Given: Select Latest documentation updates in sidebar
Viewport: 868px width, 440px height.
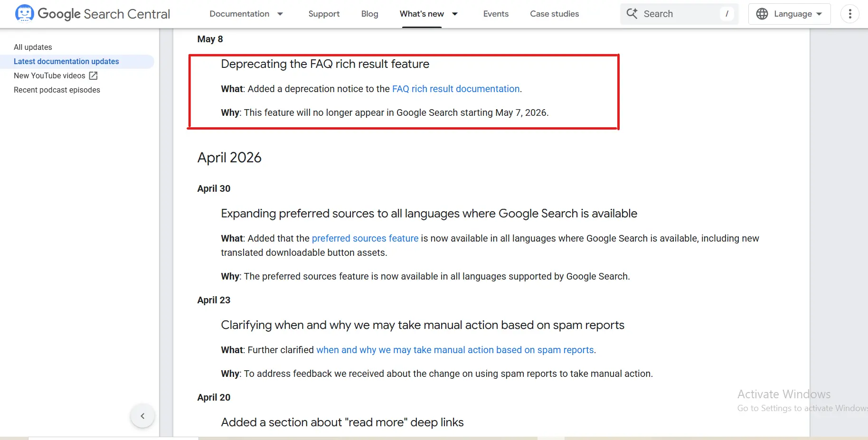Looking at the screenshot, I should (66, 61).
